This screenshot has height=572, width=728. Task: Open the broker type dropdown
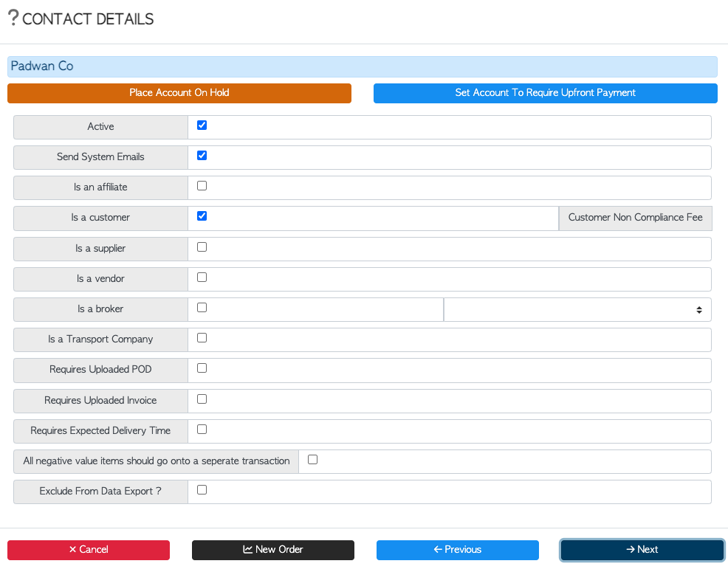[x=577, y=310]
